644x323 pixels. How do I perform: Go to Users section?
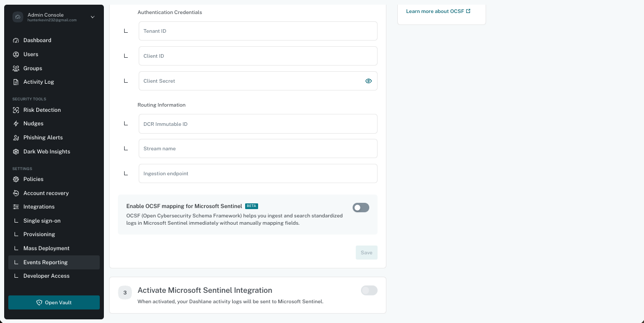pyautogui.click(x=54, y=54)
